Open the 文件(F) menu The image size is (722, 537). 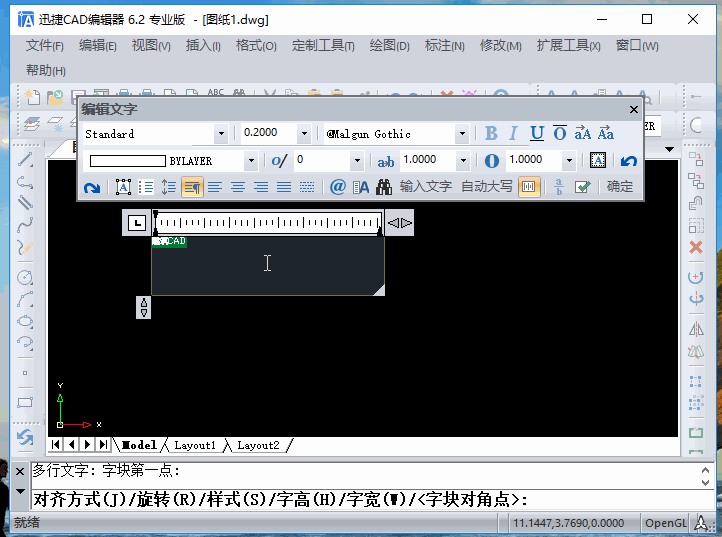click(44, 46)
